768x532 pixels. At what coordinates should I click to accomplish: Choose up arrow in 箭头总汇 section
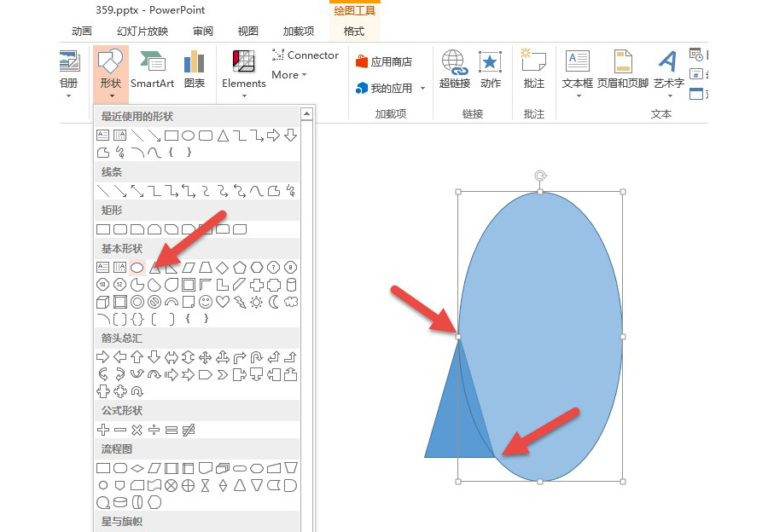click(137, 357)
